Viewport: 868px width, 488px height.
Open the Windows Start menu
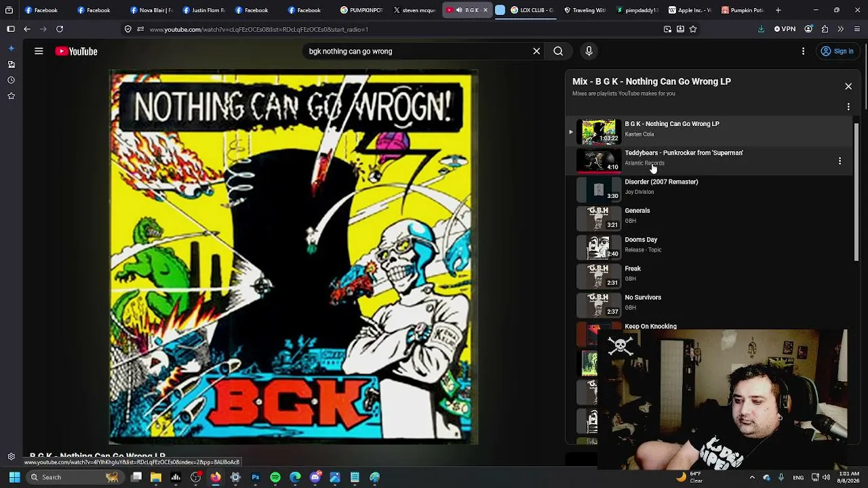pos(14,477)
